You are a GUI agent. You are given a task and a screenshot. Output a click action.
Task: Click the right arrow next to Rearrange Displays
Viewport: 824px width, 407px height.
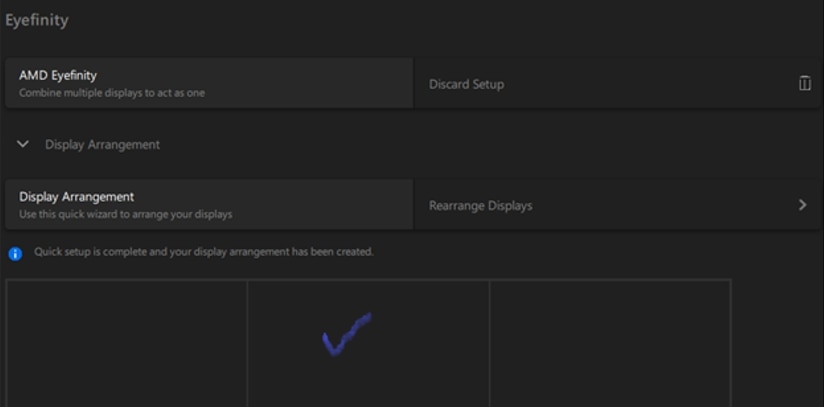[x=802, y=205]
